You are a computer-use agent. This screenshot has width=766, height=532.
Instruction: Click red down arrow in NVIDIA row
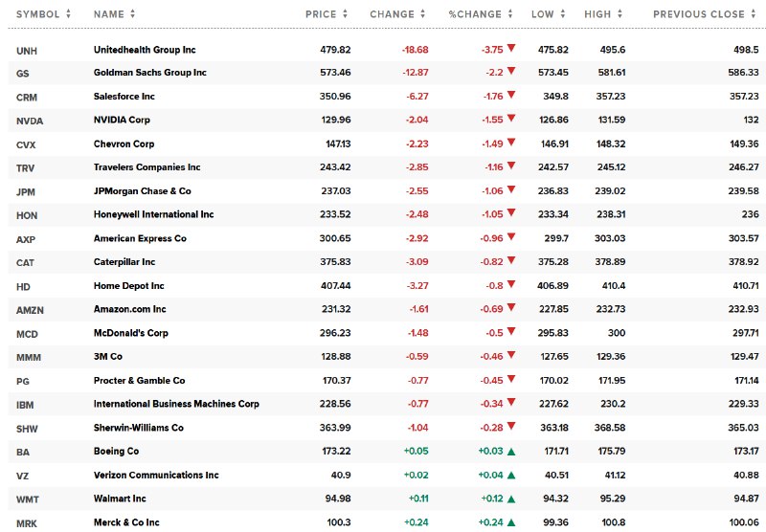[511, 118]
